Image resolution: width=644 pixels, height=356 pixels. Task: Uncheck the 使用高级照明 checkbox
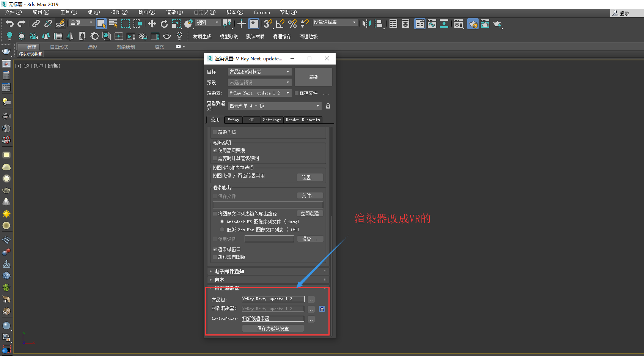[x=215, y=150]
